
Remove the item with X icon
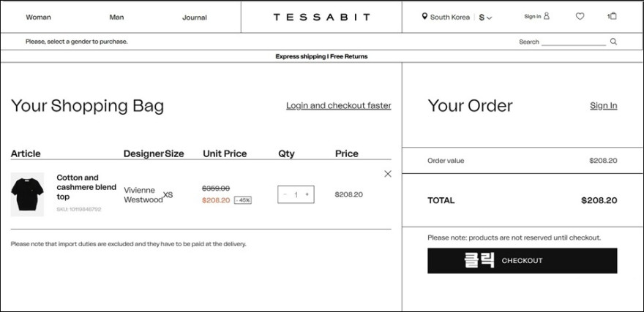click(388, 174)
